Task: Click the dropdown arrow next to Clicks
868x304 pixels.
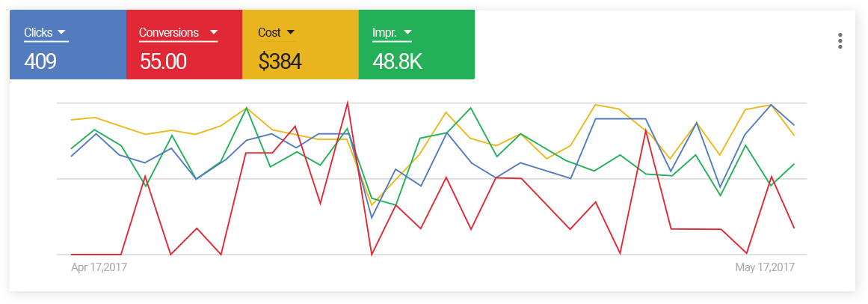Action: click(62, 32)
